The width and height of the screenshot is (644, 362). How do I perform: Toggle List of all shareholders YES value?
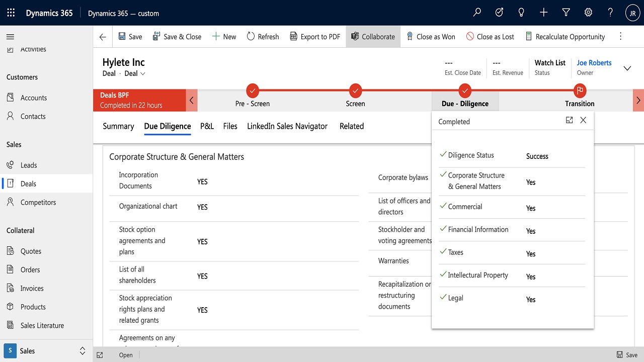[202, 276]
